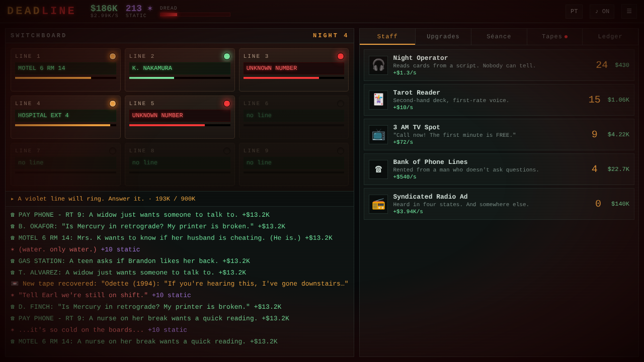Open the Ledger tab
The image size is (644, 362).
tap(610, 37)
